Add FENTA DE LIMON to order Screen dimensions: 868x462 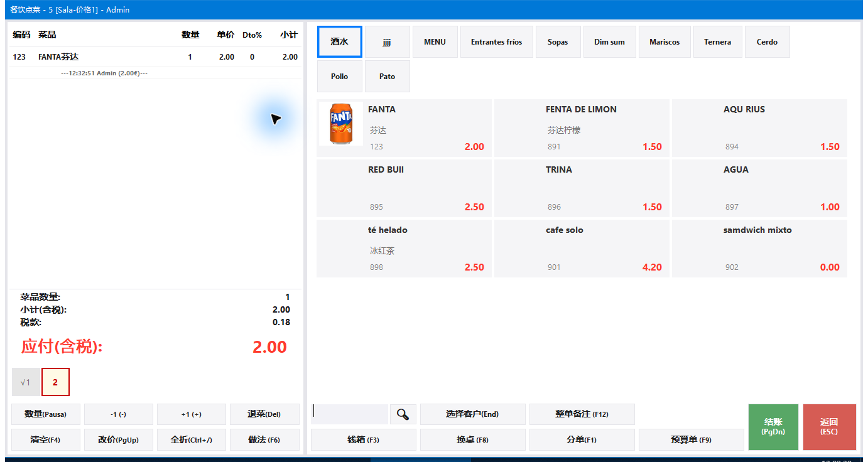pyautogui.click(x=582, y=128)
